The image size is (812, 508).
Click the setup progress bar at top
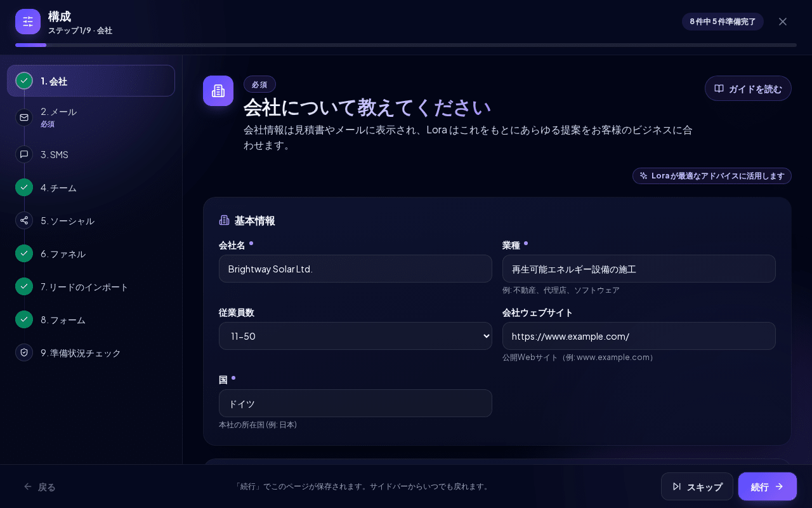pos(406,45)
